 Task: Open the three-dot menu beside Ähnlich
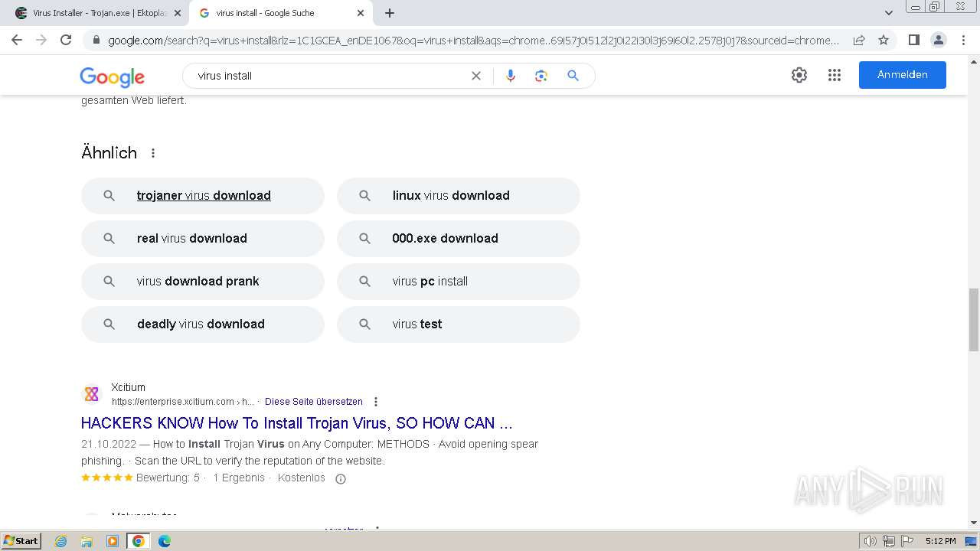point(153,153)
